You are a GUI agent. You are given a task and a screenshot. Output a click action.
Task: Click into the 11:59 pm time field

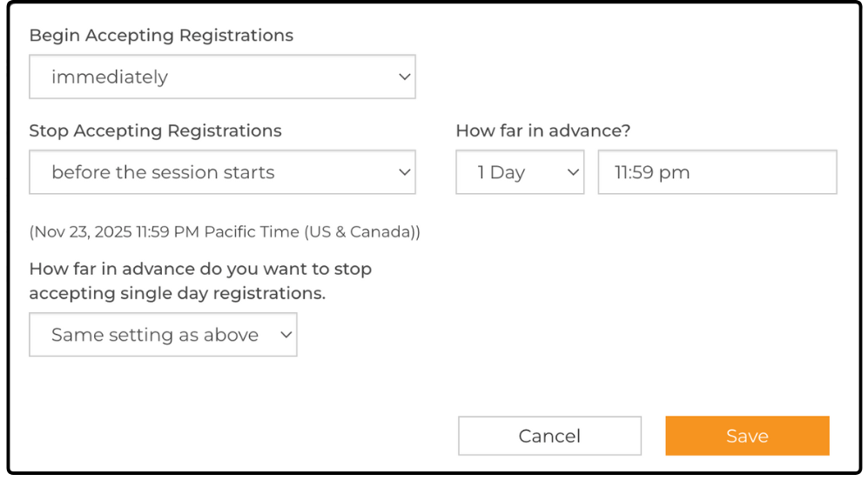(x=717, y=172)
